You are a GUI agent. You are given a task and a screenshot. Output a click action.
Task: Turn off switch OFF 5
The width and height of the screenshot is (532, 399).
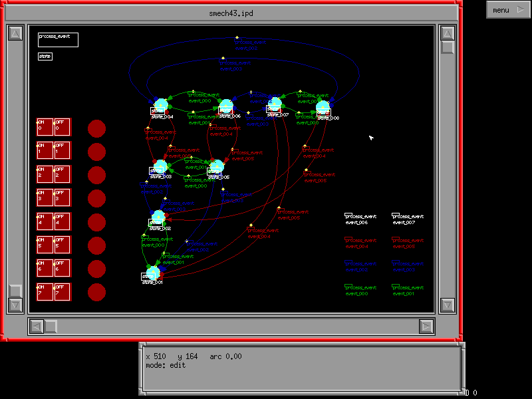tap(62, 245)
